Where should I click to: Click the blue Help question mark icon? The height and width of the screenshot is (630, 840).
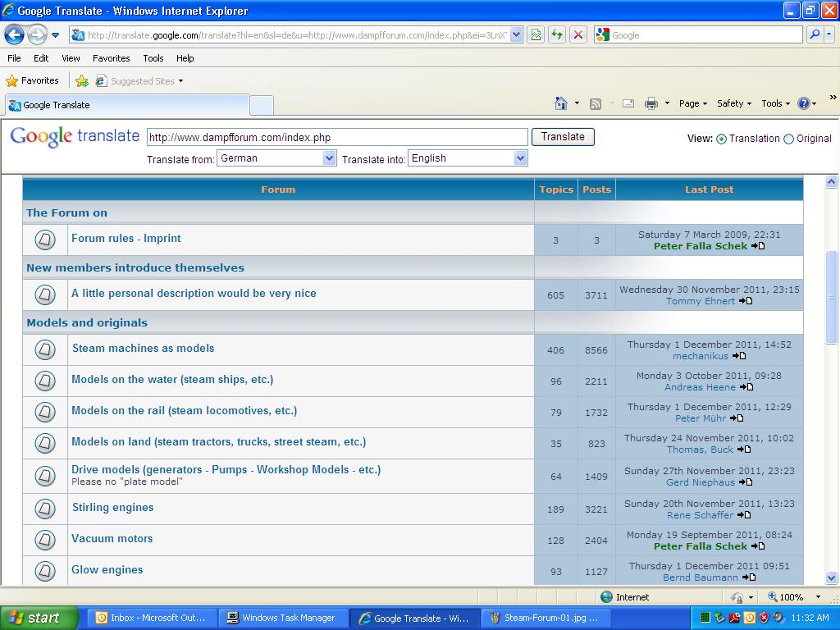click(804, 103)
